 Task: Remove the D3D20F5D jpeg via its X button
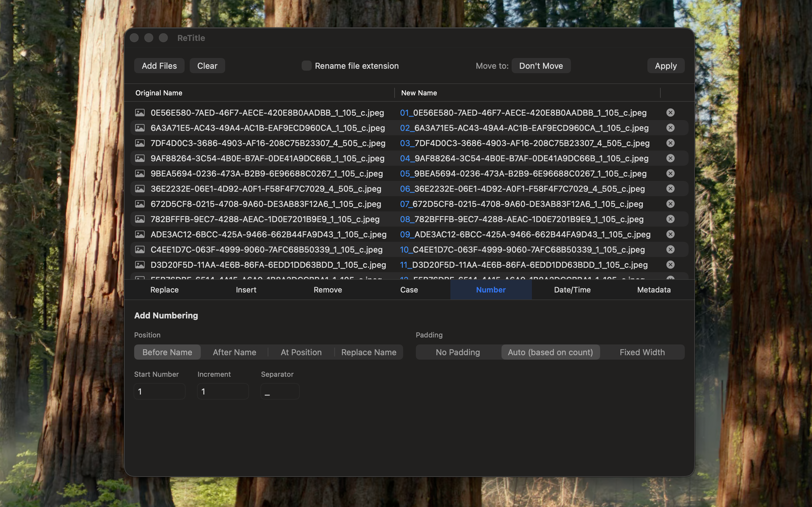671,265
